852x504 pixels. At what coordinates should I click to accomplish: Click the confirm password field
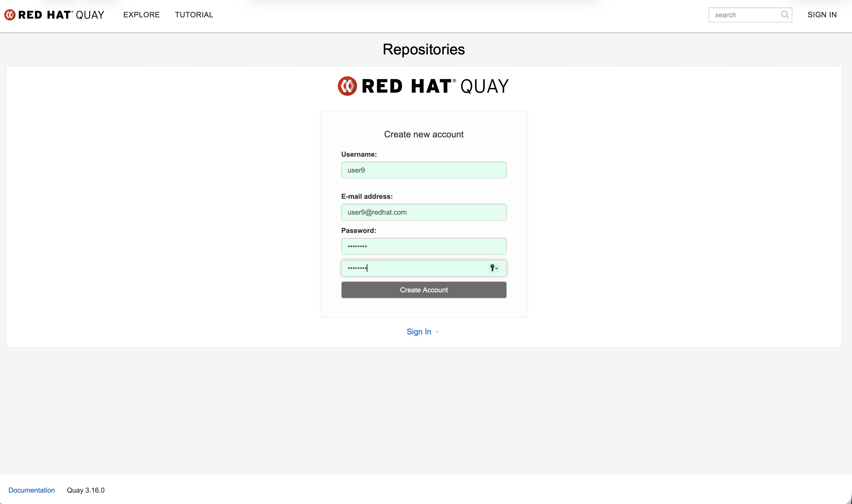click(414, 268)
